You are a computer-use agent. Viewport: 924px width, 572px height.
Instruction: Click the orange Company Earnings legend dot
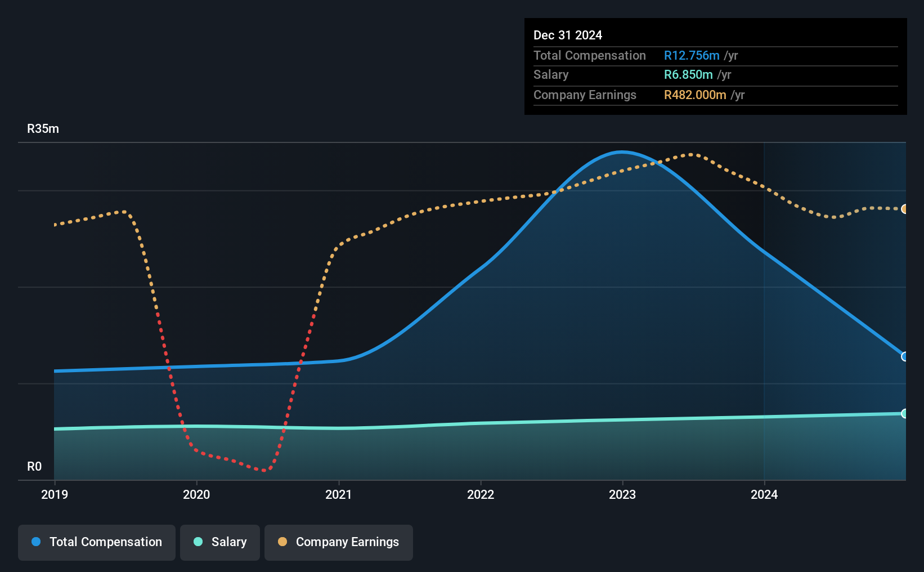click(282, 542)
